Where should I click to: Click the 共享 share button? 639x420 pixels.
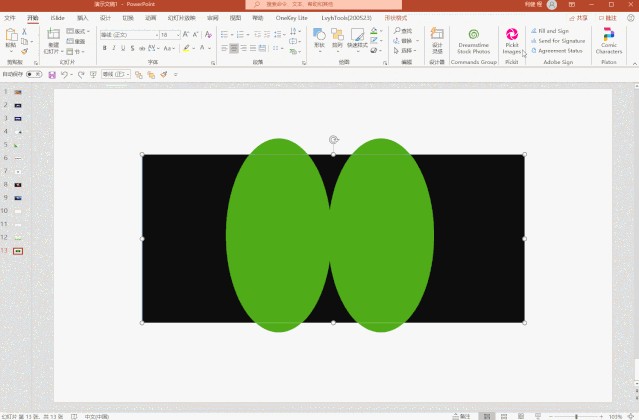(x=580, y=18)
